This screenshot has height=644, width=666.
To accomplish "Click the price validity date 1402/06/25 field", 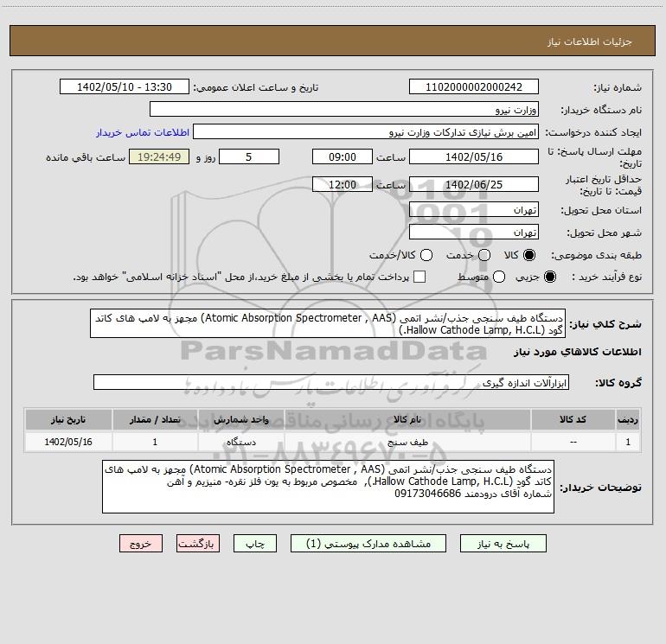I will click(x=474, y=184).
